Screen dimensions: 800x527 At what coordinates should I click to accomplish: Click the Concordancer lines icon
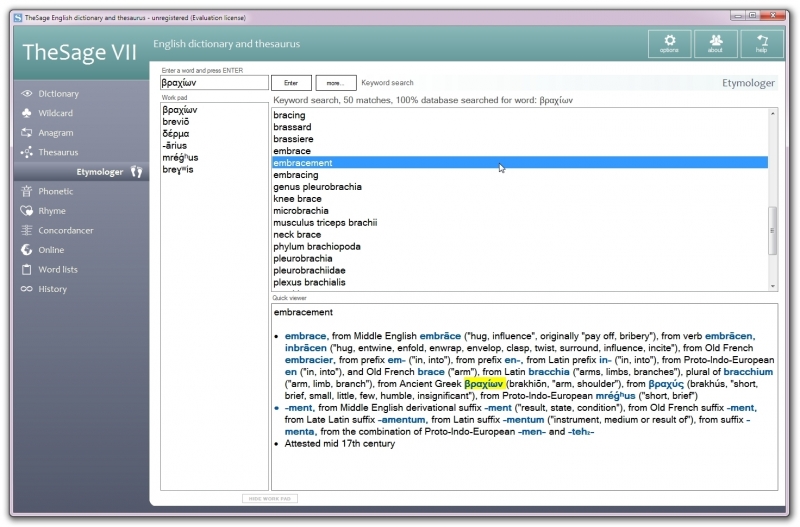pyautogui.click(x=27, y=230)
